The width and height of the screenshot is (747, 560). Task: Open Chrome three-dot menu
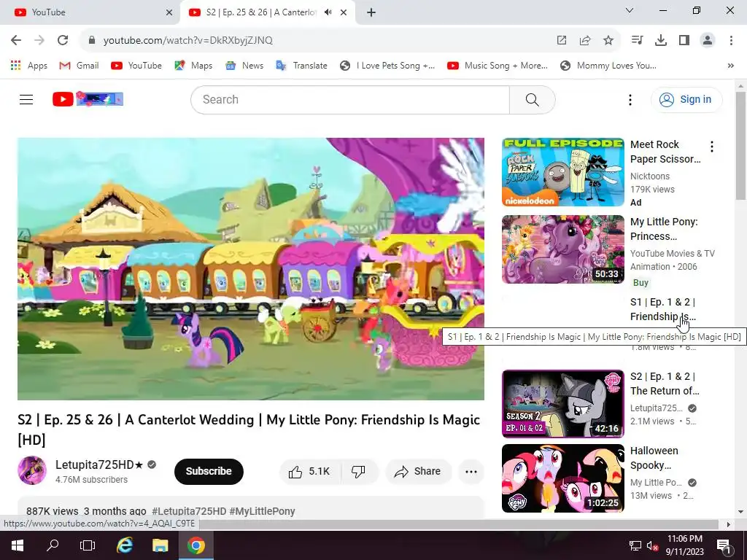tap(731, 41)
